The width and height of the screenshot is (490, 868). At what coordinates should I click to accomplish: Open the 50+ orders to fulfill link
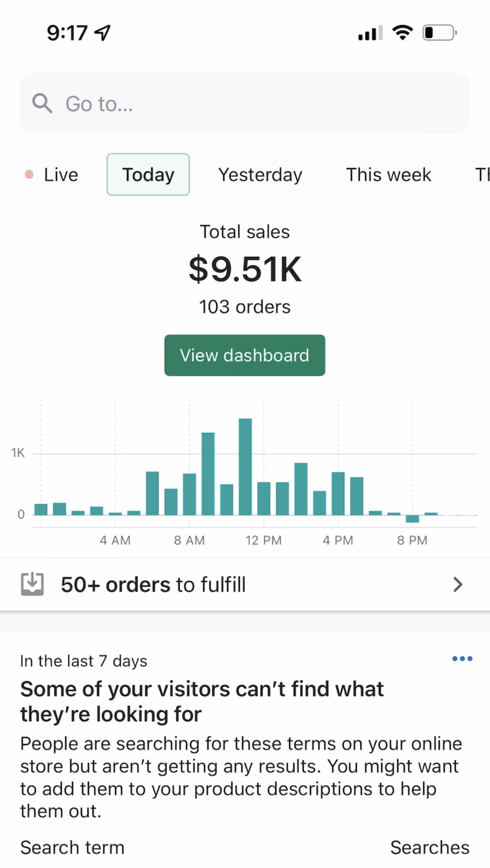[153, 584]
